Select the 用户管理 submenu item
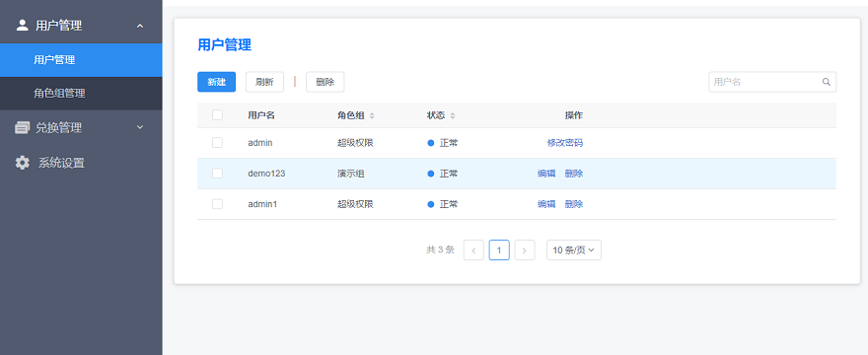 click(81, 60)
